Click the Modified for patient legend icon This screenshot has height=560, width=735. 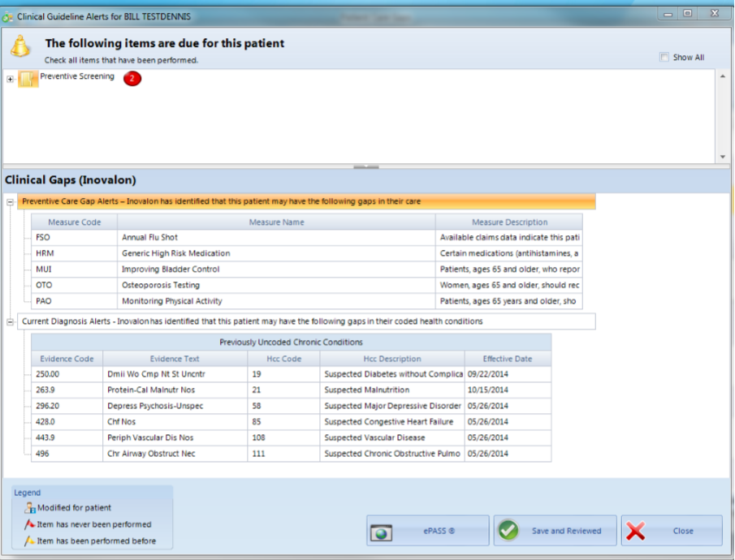[x=30, y=508]
